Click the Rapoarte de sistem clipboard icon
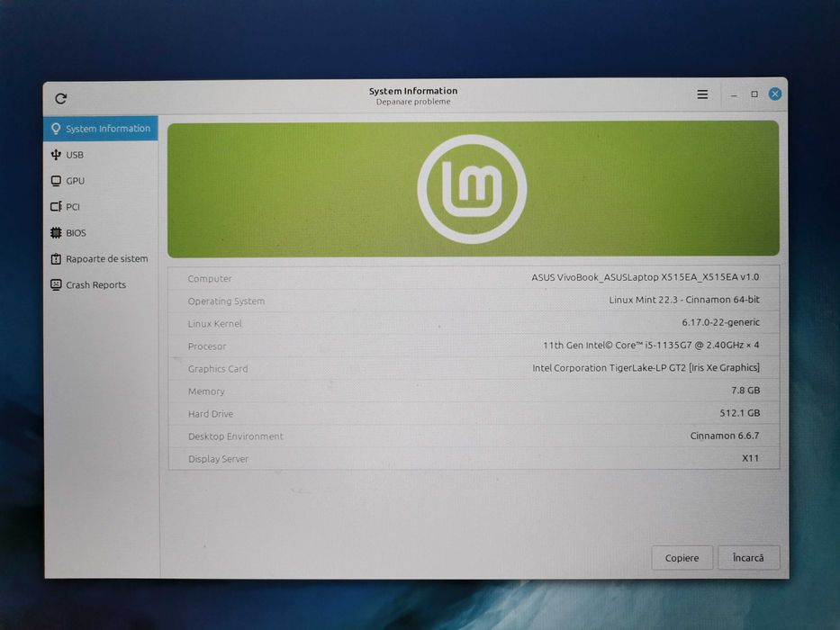The height and width of the screenshot is (630, 840). point(56,259)
